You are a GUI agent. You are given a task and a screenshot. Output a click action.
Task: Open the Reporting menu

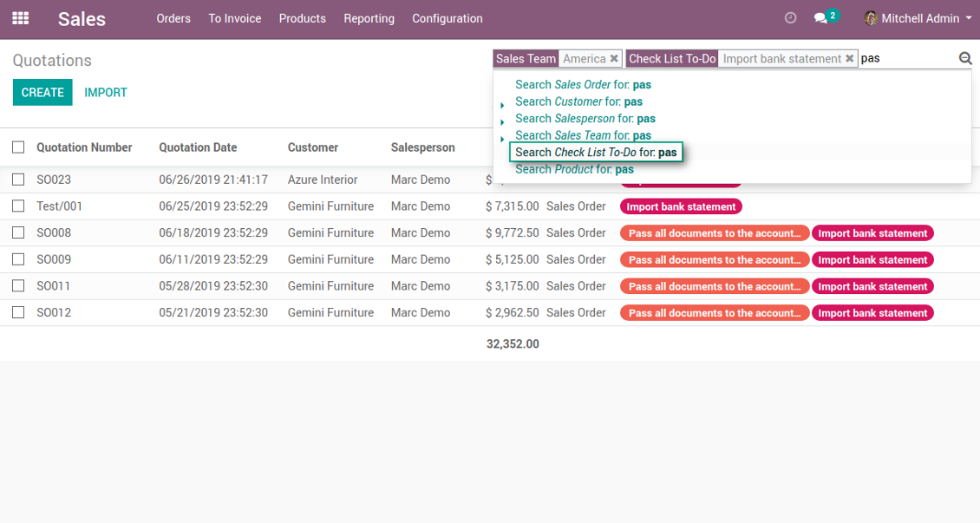point(369,19)
